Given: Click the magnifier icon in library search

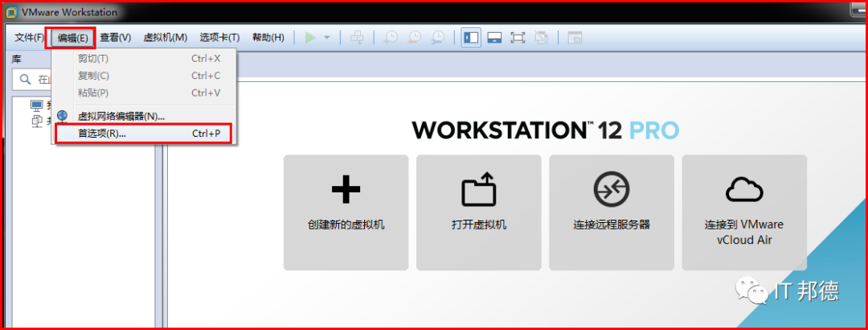Looking at the screenshot, I should pos(25,80).
